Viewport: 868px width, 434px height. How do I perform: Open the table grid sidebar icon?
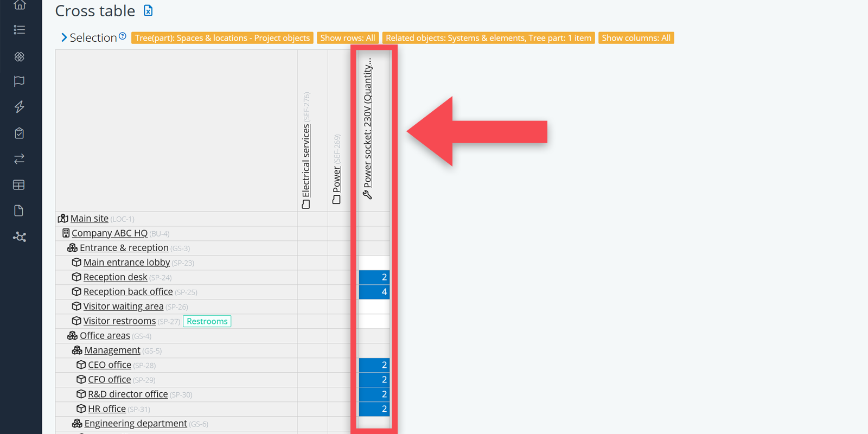click(x=19, y=185)
